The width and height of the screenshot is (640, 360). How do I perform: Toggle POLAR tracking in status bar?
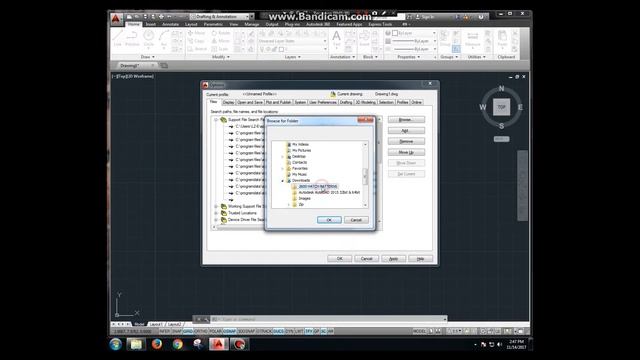216,331
